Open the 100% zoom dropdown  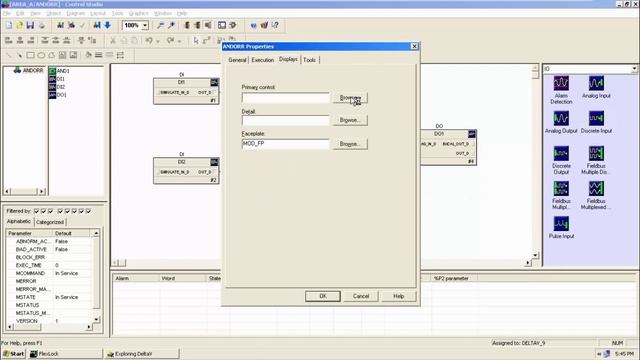pos(145,25)
